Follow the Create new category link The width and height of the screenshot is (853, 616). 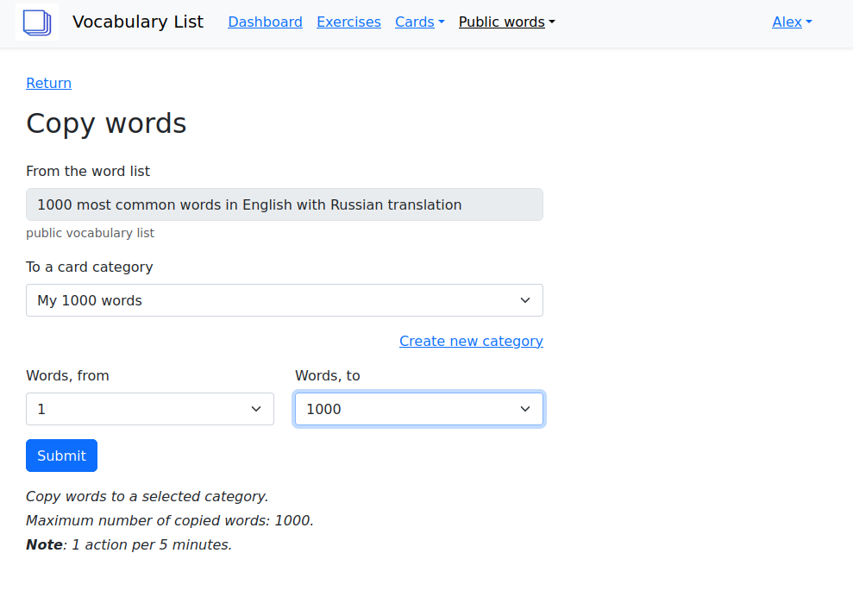pos(471,342)
